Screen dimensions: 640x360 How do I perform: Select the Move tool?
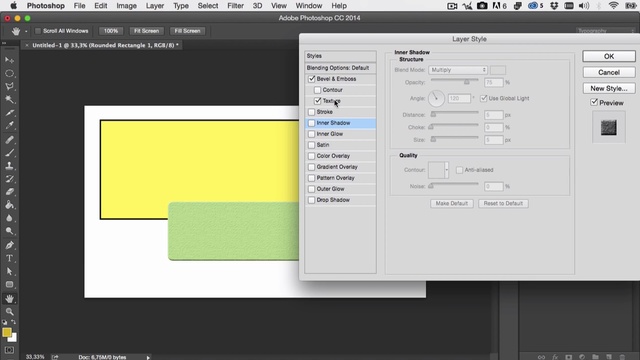9,60
